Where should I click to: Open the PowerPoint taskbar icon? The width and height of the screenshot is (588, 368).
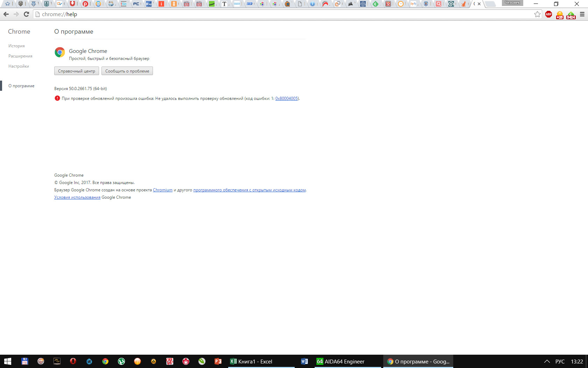pyautogui.click(x=218, y=361)
